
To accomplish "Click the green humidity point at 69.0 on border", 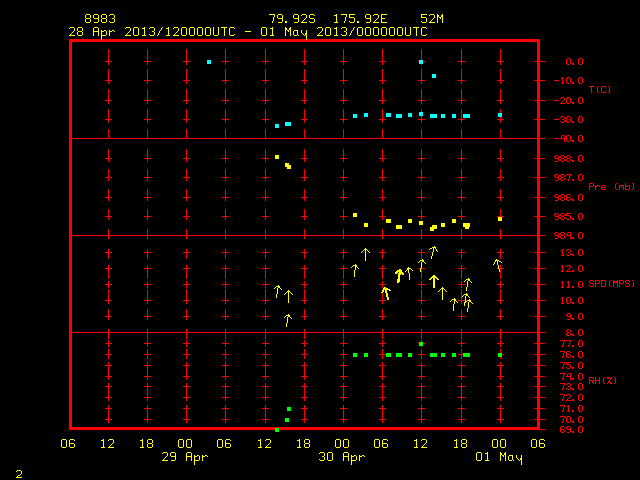I will coord(277,430).
